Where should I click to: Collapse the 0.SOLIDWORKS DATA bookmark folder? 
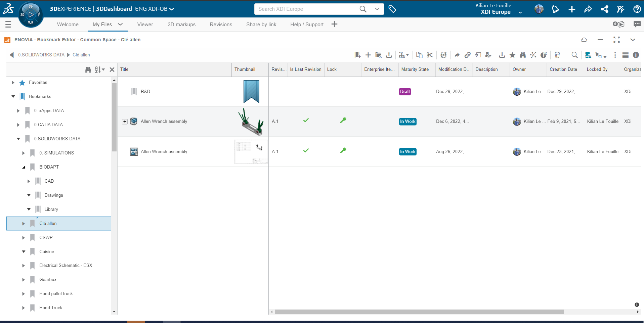pos(18,139)
